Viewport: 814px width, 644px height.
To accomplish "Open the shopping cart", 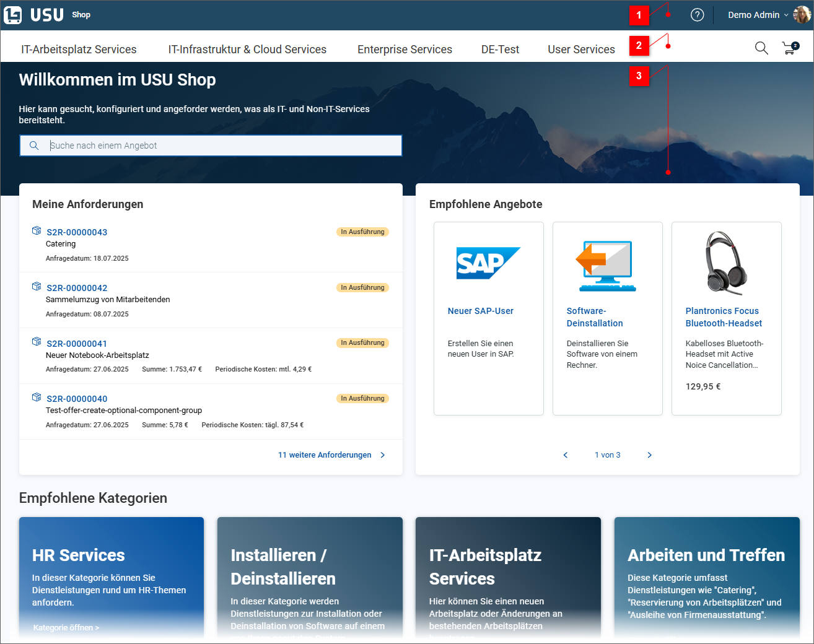I will (x=790, y=48).
